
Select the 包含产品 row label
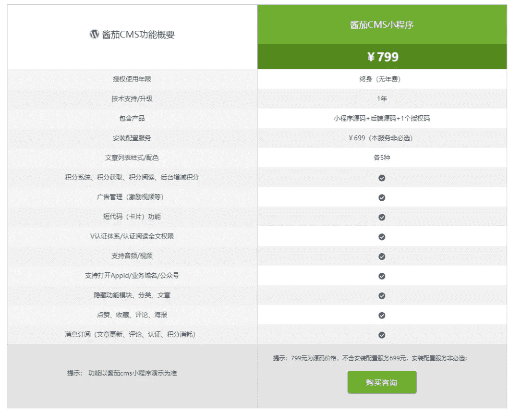(x=132, y=119)
